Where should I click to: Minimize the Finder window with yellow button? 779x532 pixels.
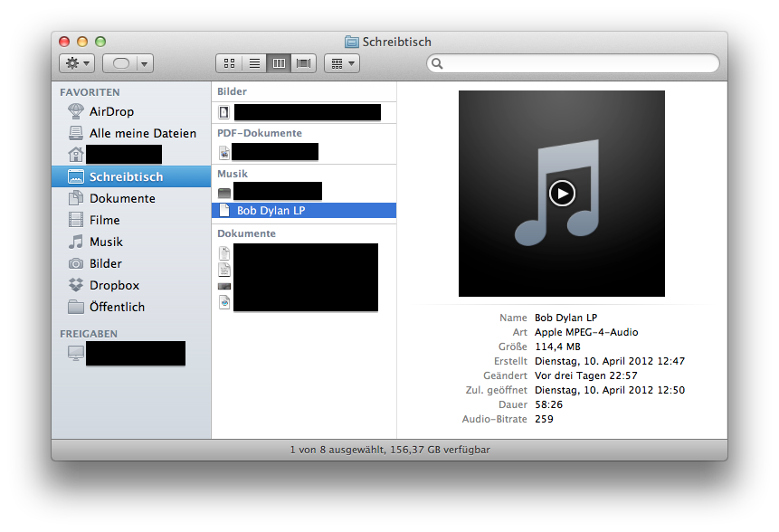[x=82, y=42]
